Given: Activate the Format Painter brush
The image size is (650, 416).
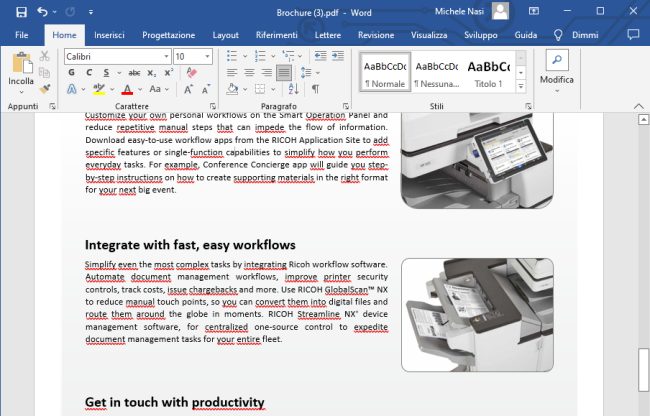Looking at the screenshot, I should pyautogui.click(x=44, y=89).
